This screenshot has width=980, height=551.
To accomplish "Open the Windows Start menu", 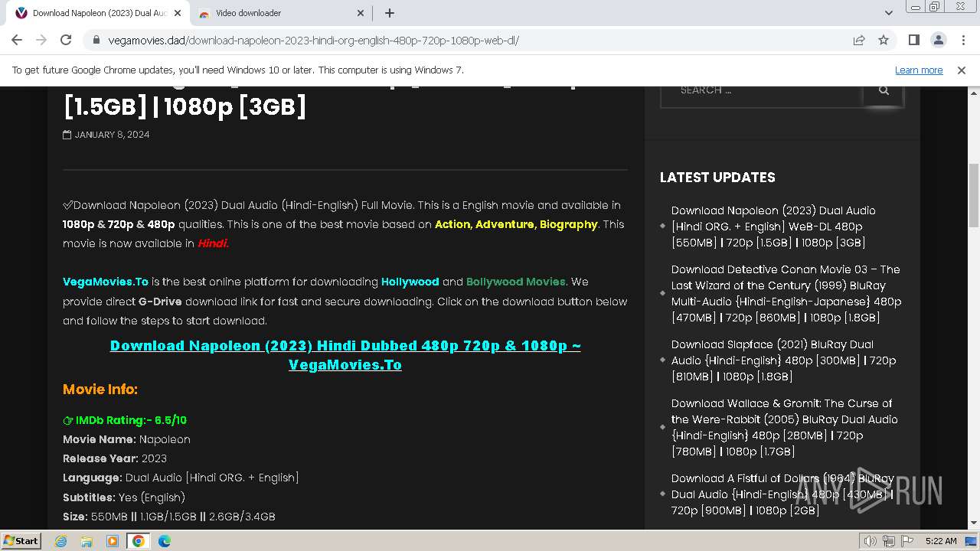I will (21, 540).
